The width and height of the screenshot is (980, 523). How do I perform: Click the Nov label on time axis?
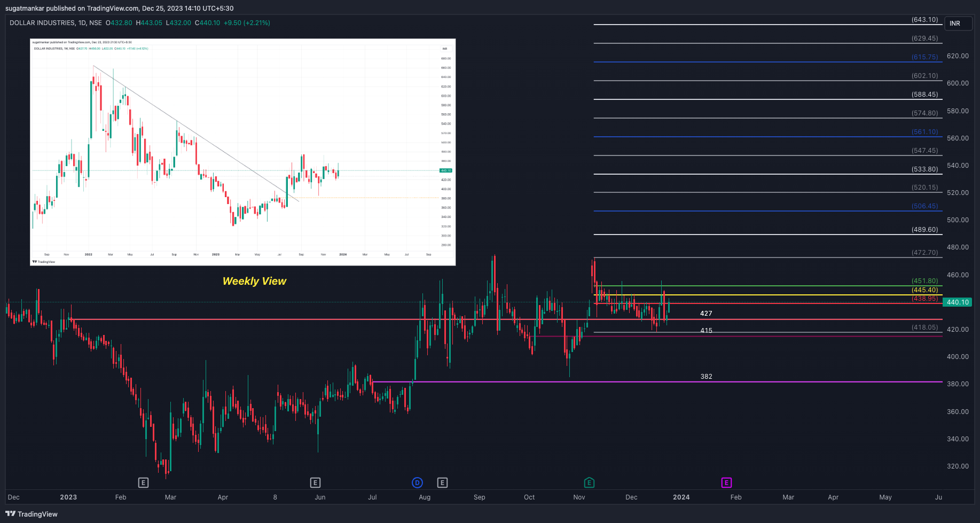pyautogui.click(x=579, y=497)
